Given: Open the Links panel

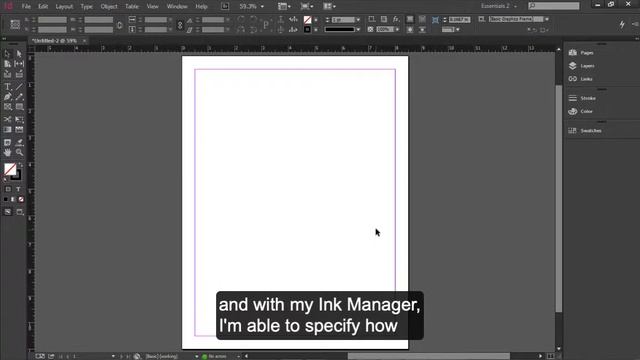Looking at the screenshot, I should pyautogui.click(x=586, y=79).
